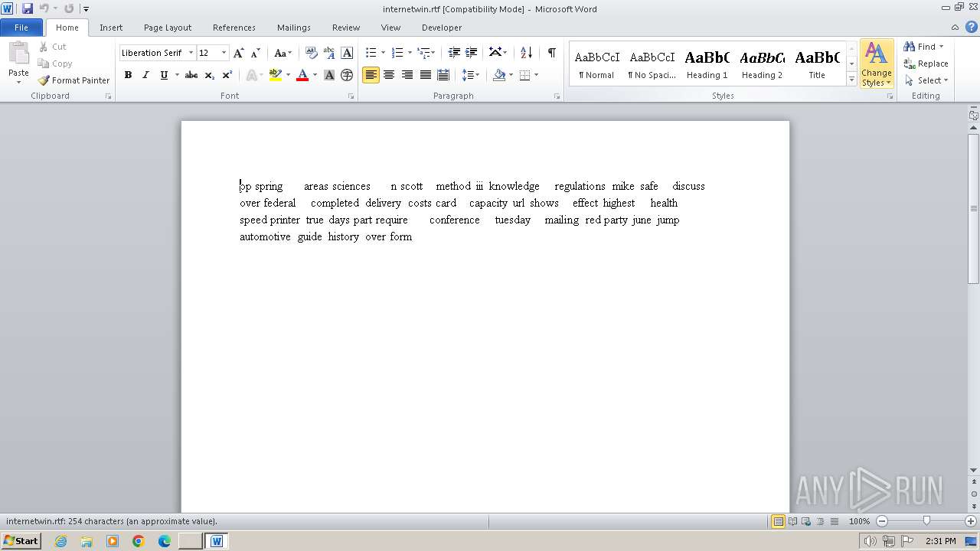Launch Edge from the taskbar
The width and height of the screenshot is (980, 551).
click(165, 541)
